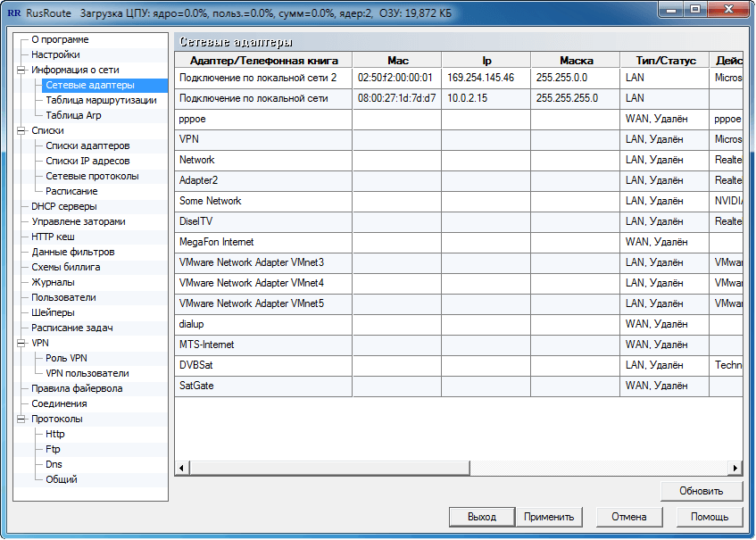Open DHCP серверы
This screenshot has width=756, height=540.
coord(63,206)
